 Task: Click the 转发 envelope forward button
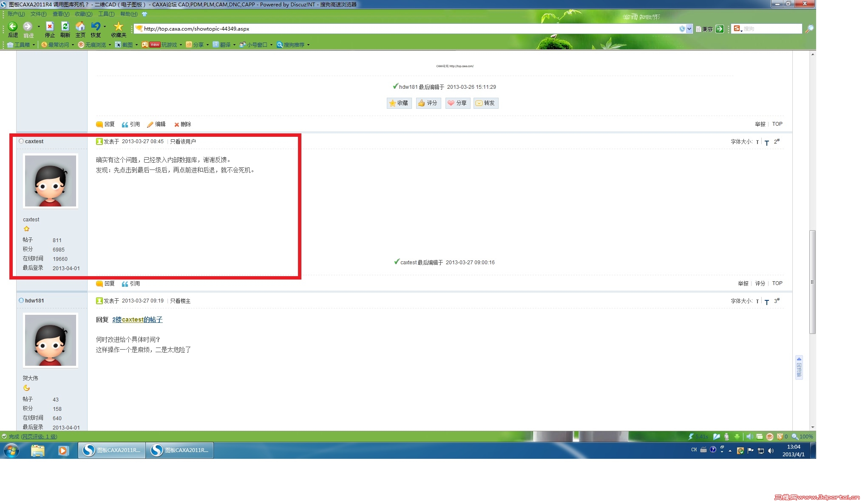click(x=485, y=103)
